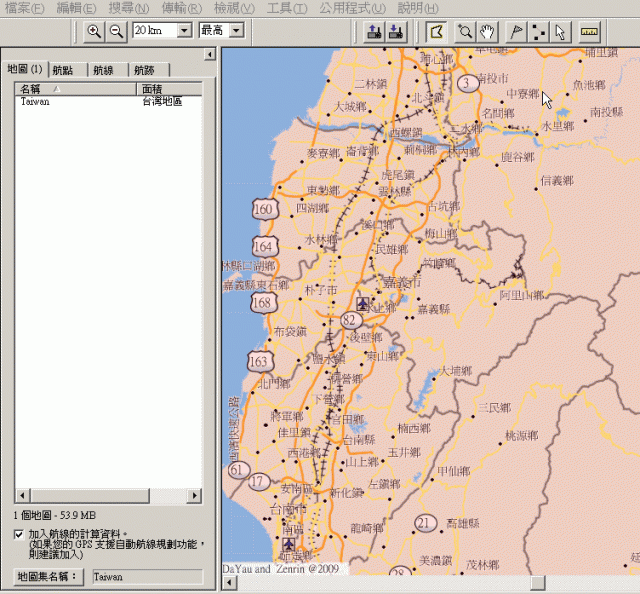Click route marker 21 on map
The image size is (640, 594).
(x=425, y=523)
